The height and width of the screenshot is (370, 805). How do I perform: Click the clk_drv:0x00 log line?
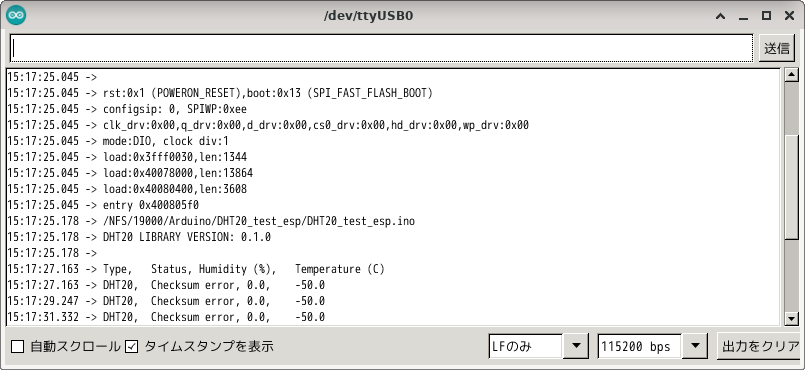pos(268,125)
